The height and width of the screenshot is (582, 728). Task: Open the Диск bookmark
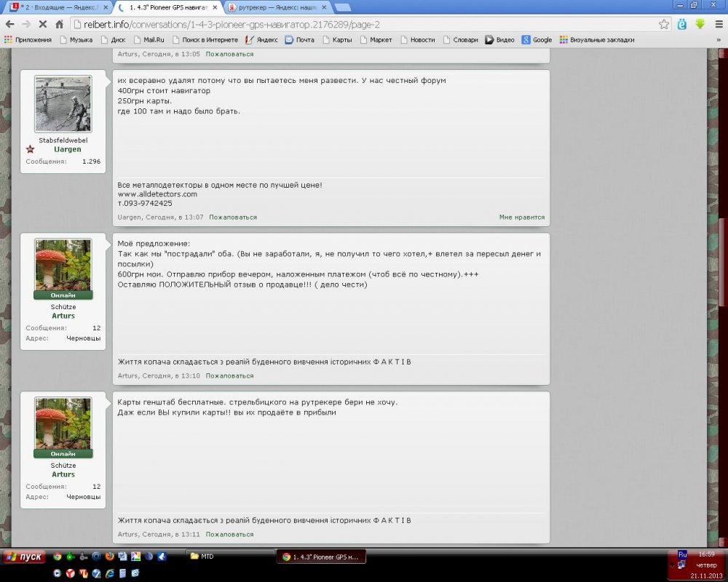(114, 40)
